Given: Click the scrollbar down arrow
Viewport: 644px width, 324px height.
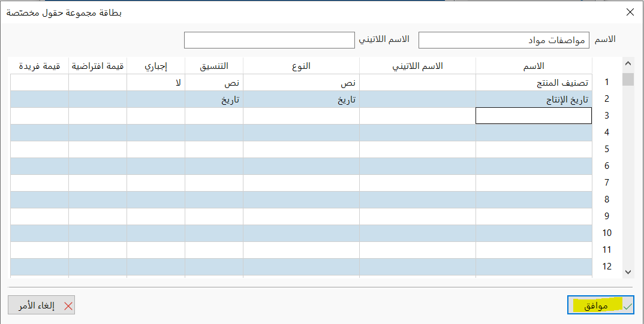Looking at the screenshot, I should pyautogui.click(x=628, y=271).
